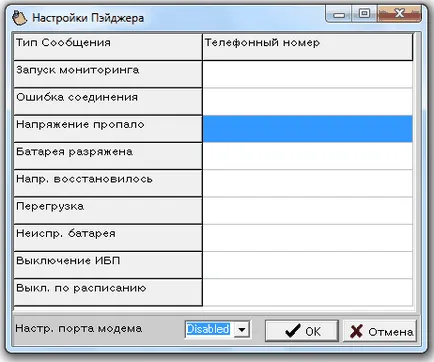Select the Неиспр. батарея row header

[x=108, y=238]
